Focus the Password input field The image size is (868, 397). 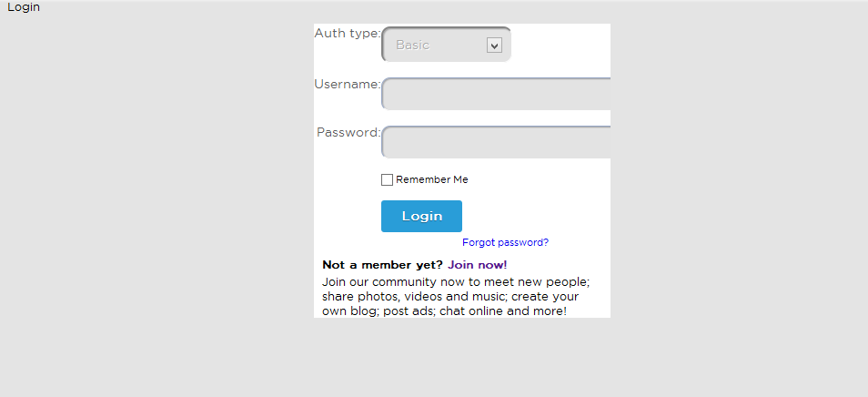[496, 142]
